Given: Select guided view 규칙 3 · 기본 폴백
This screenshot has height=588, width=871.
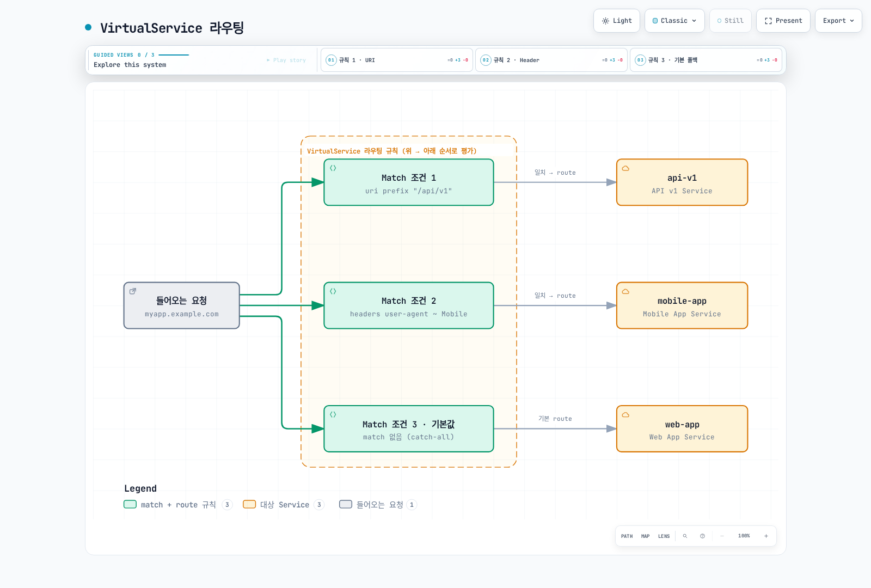Looking at the screenshot, I should point(706,60).
